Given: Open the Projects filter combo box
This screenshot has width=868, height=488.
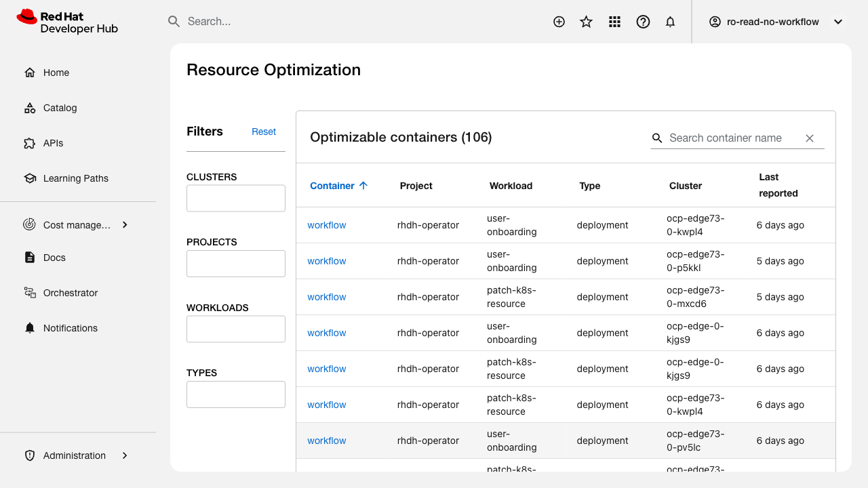Looking at the screenshot, I should tap(236, 264).
